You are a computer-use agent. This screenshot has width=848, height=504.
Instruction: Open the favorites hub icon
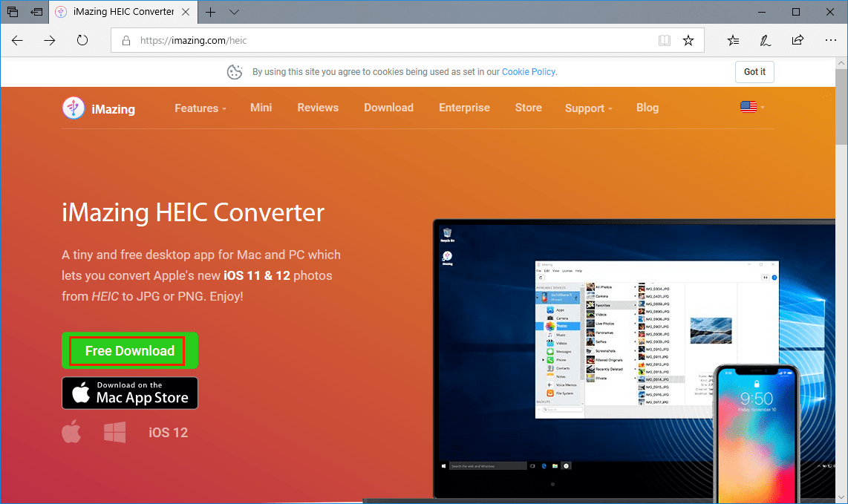(x=733, y=41)
